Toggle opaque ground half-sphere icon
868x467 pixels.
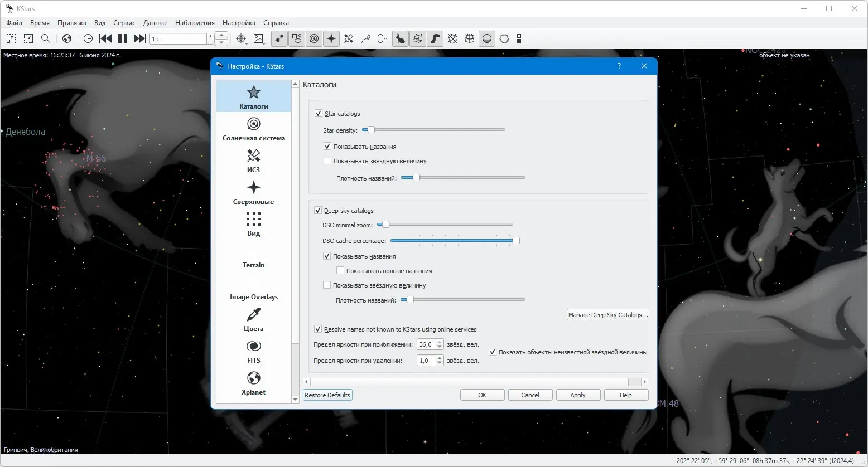point(487,38)
